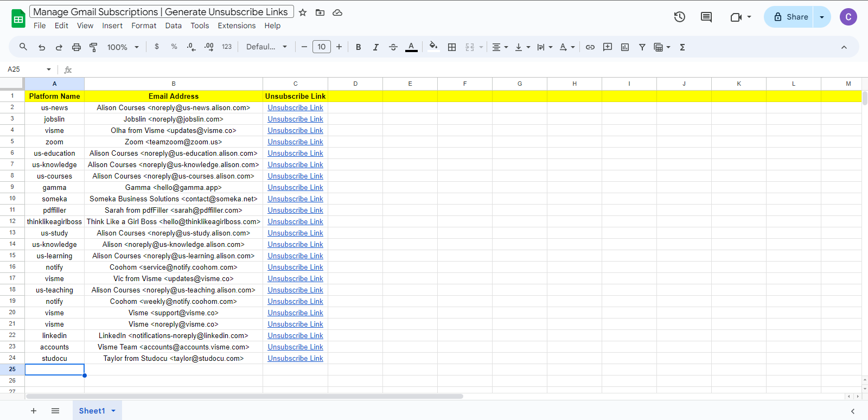Activate the paint format tool
Viewport: 868px width, 420px height.
point(93,47)
